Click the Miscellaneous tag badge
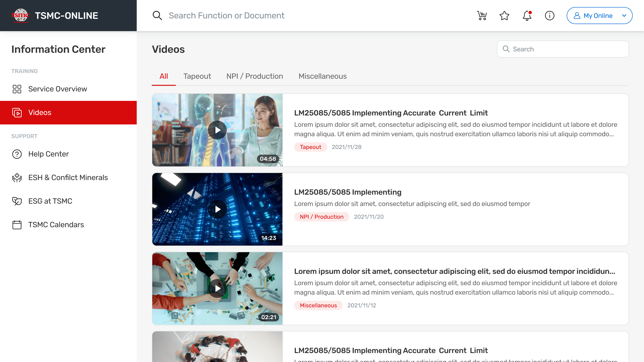Image resolution: width=644 pixels, height=362 pixels. [x=318, y=305]
